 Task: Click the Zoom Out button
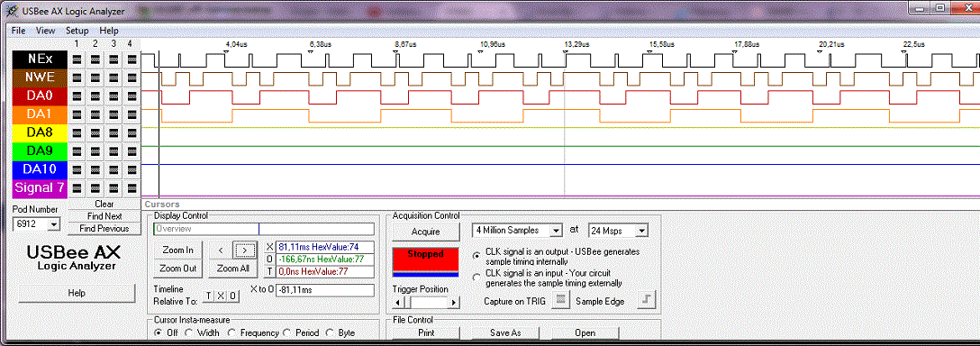coord(177,269)
